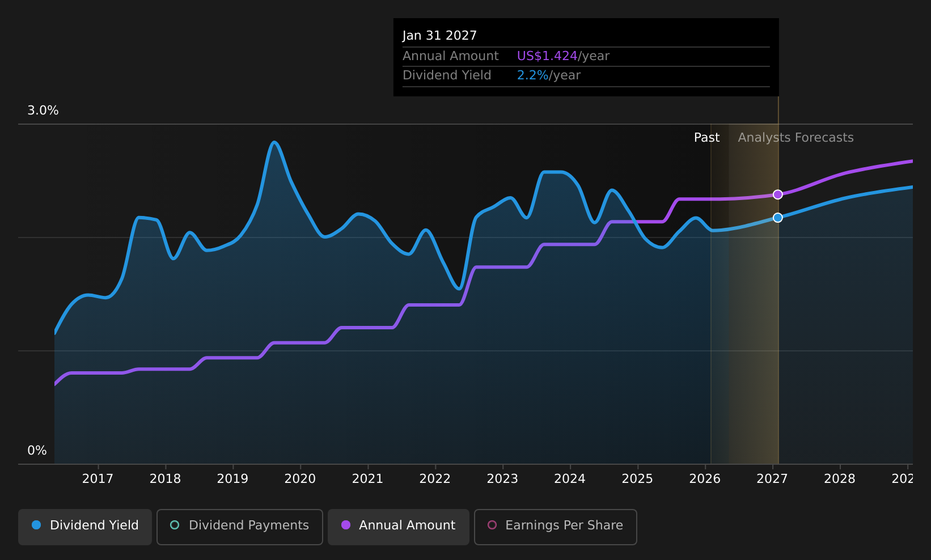
Task: Click the 2027 x-axis label
Action: (772, 479)
